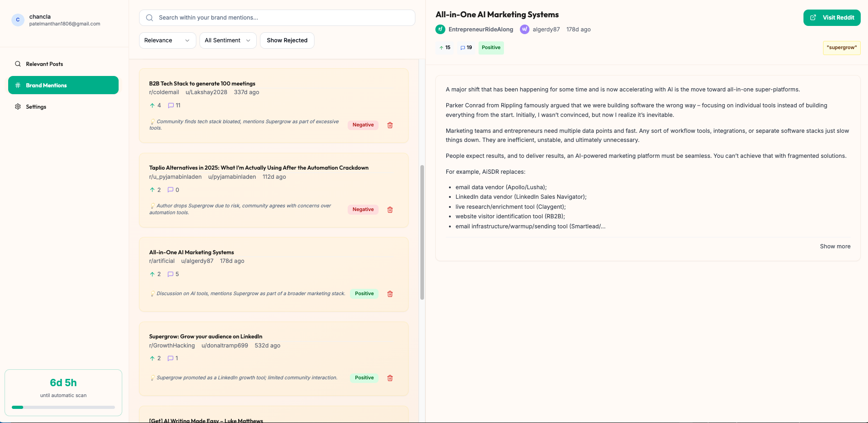Click the Positive badge on the r/GrowthHacking card
The height and width of the screenshot is (423, 868).
(x=364, y=378)
